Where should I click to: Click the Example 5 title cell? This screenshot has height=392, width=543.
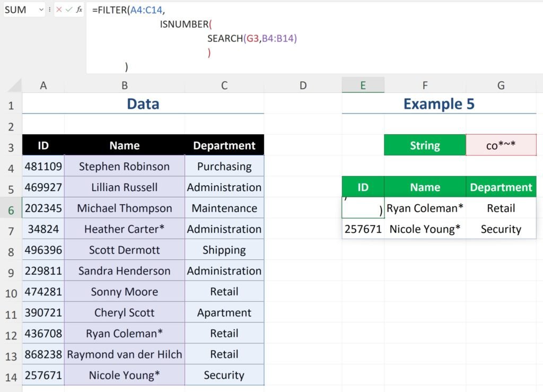click(439, 104)
